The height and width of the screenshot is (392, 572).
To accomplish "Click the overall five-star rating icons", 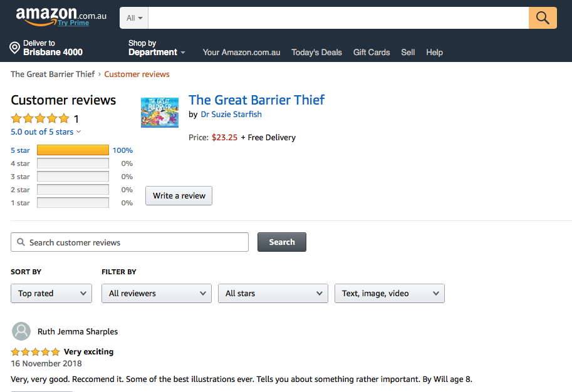I will coord(40,118).
